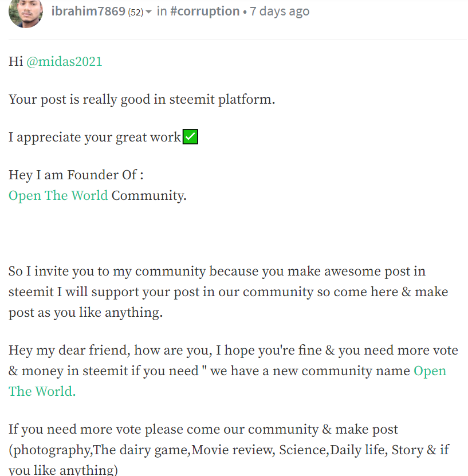Open 'Open The World' link under Founder line

tap(58, 195)
